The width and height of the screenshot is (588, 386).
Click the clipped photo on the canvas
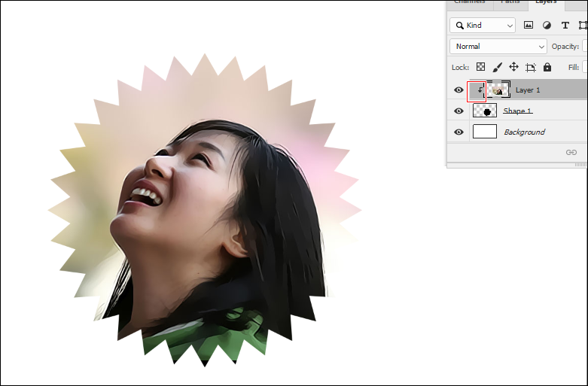205,210
